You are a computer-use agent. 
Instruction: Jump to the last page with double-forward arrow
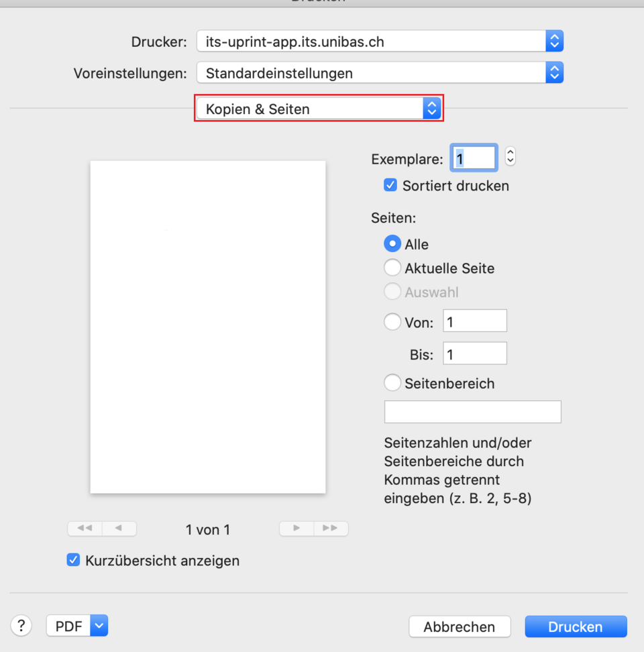[x=331, y=529]
